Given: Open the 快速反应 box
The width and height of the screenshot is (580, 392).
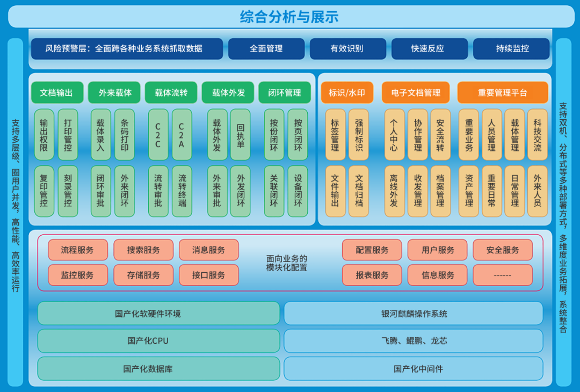Looking at the screenshot, I should click(429, 48).
